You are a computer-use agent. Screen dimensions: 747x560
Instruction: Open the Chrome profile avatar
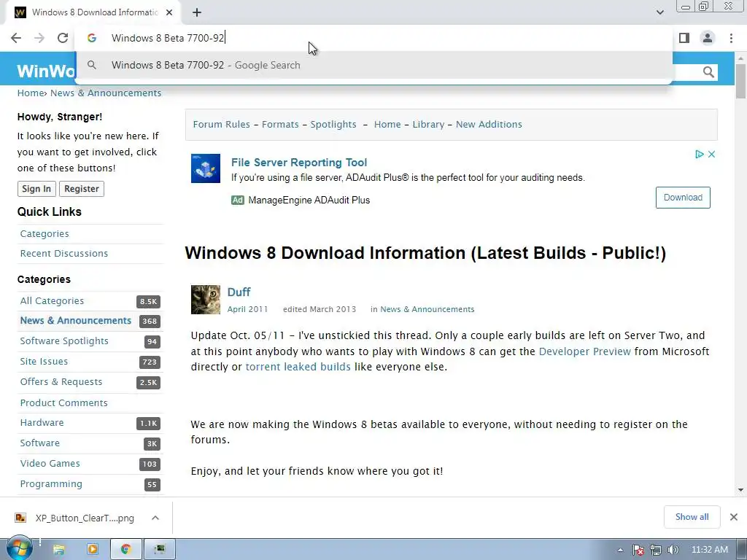pos(708,38)
